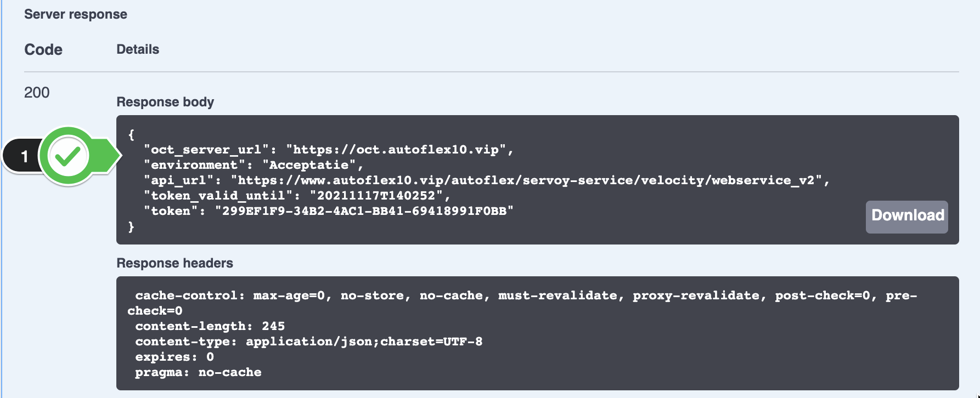The height and width of the screenshot is (398, 980).
Task: Click the Response headers heading
Action: point(174,263)
